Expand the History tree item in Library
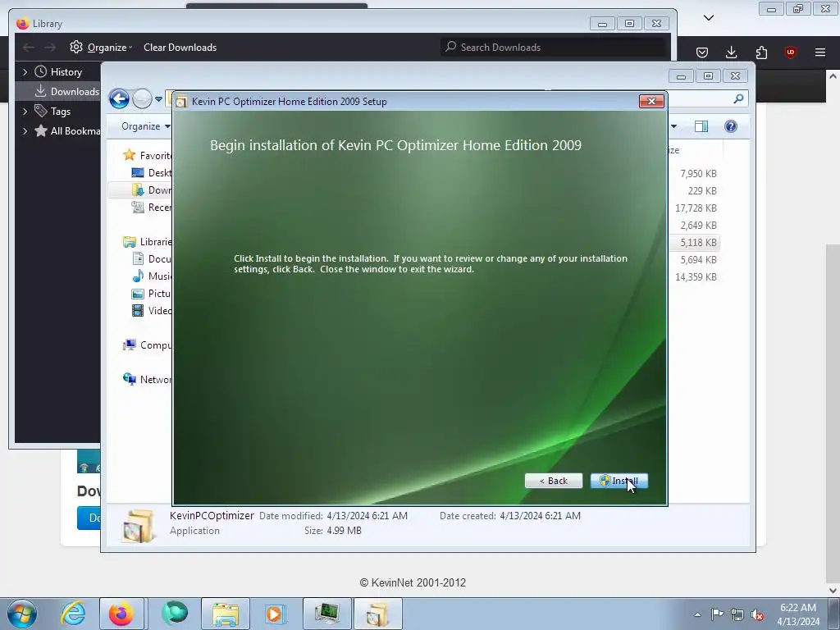The height and width of the screenshot is (630, 840). [25, 71]
